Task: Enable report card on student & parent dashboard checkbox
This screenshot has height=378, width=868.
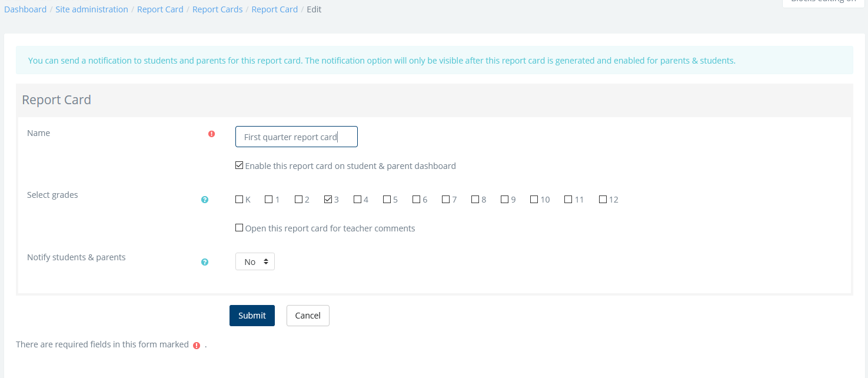Action: pos(240,165)
